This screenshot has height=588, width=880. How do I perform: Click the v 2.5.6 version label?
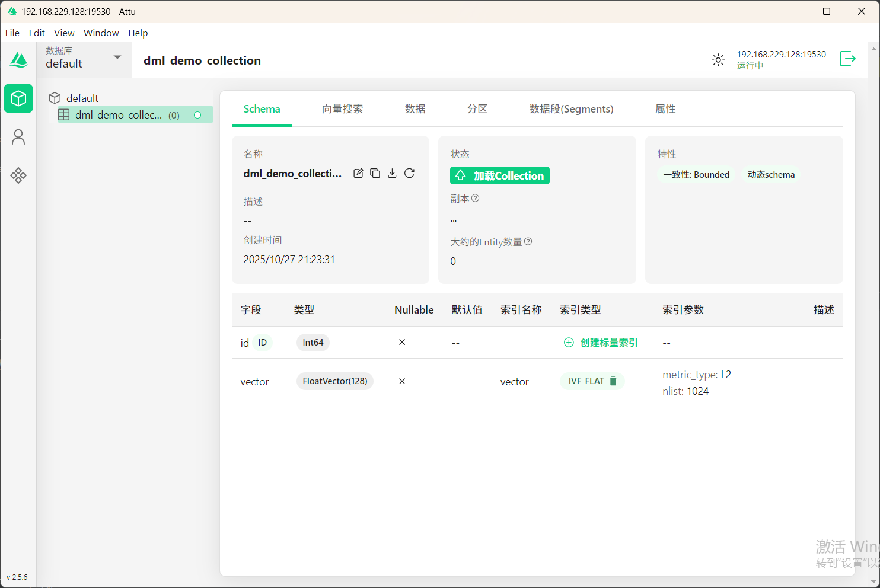pos(17,577)
